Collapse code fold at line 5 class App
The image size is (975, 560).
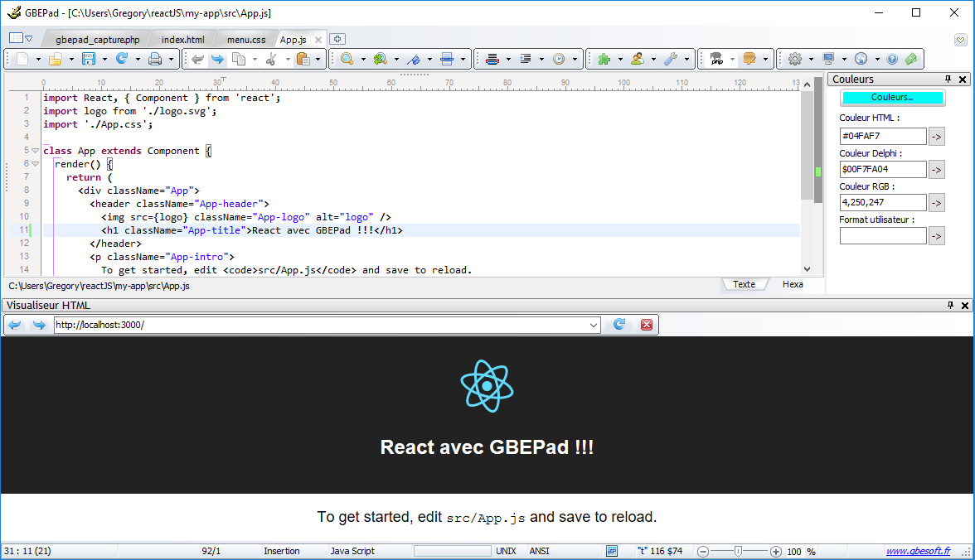point(36,151)
